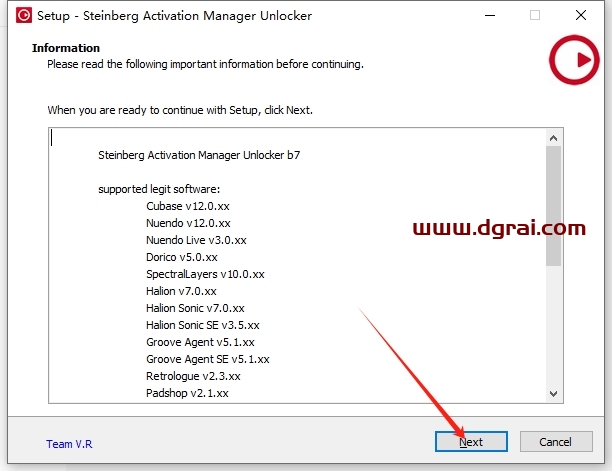
Task: Open the Team V.R link
Action: [x=69, y=444]
